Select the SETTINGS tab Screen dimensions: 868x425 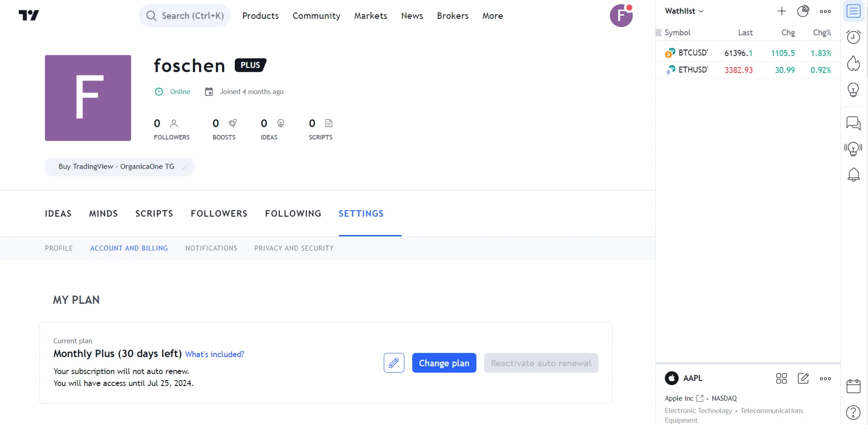coord(361,213)
